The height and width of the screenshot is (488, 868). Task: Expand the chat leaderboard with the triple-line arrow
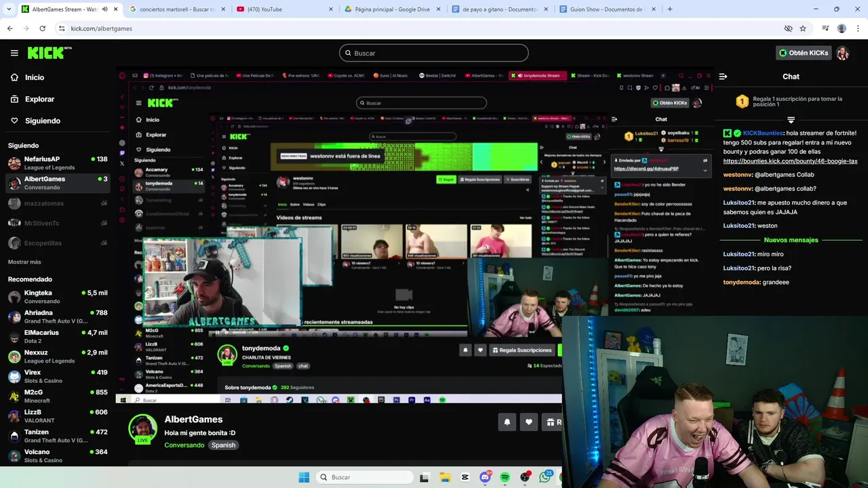pyautogui.click(x=791, y=120)
